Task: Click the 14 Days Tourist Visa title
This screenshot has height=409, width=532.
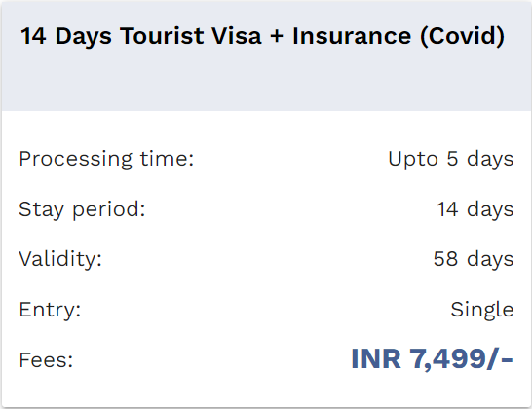Action: tap(262, 36)
